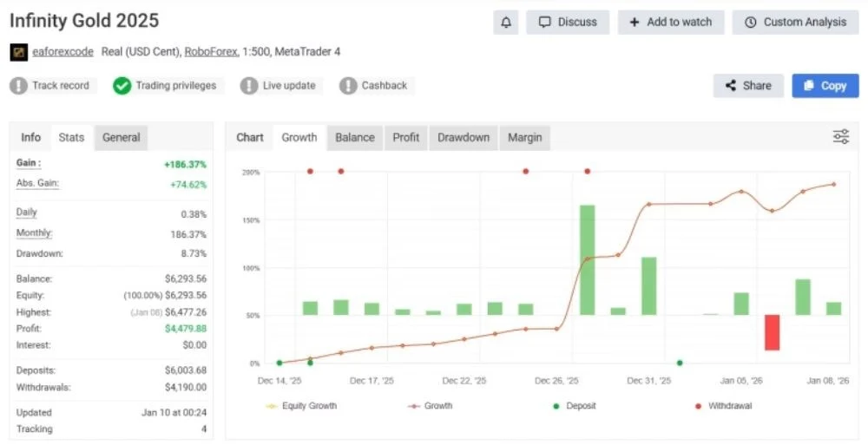
Task: Toggle Withdrawal legend markers
Action: click(723, 406)
